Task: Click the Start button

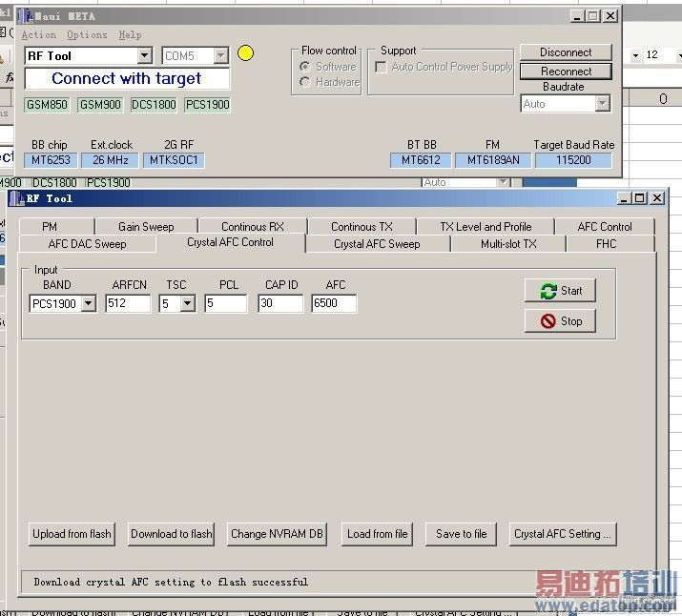Action: (x=560, y=291)
